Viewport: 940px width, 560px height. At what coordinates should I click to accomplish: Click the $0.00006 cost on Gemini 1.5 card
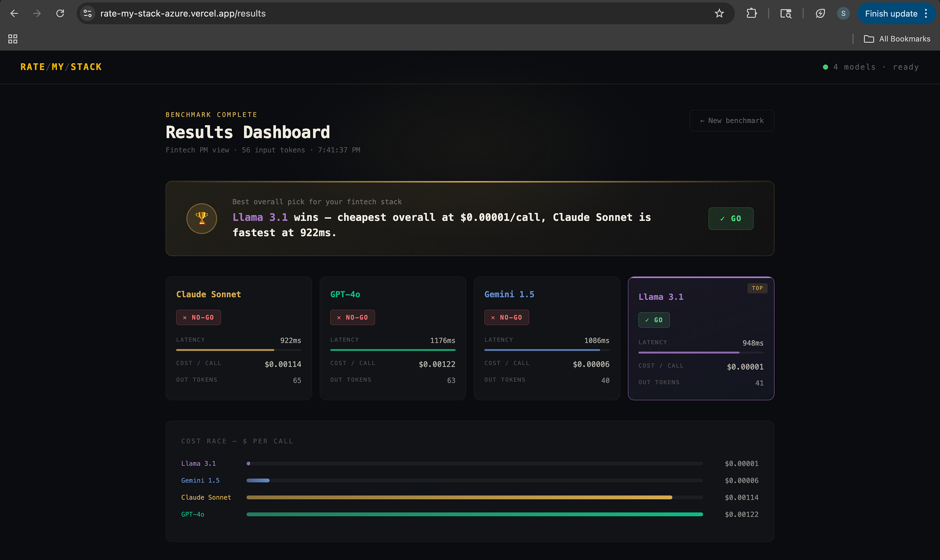click(x=591, y=364)
